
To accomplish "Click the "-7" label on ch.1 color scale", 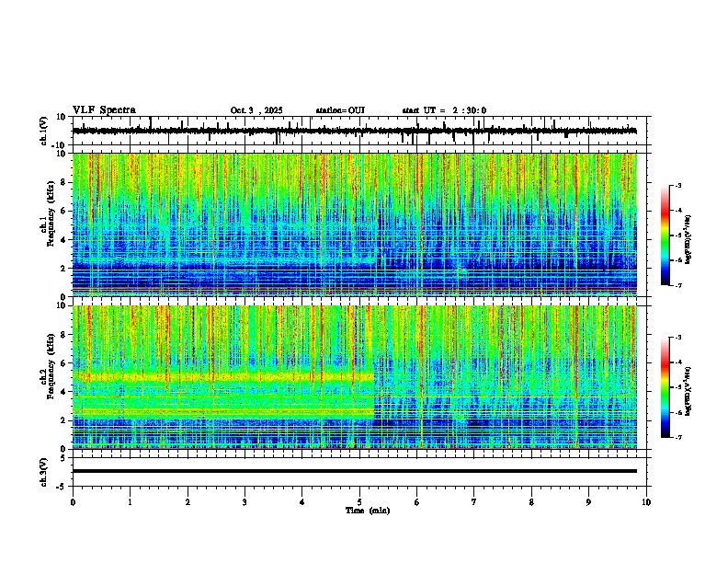I will coord(678,285).
